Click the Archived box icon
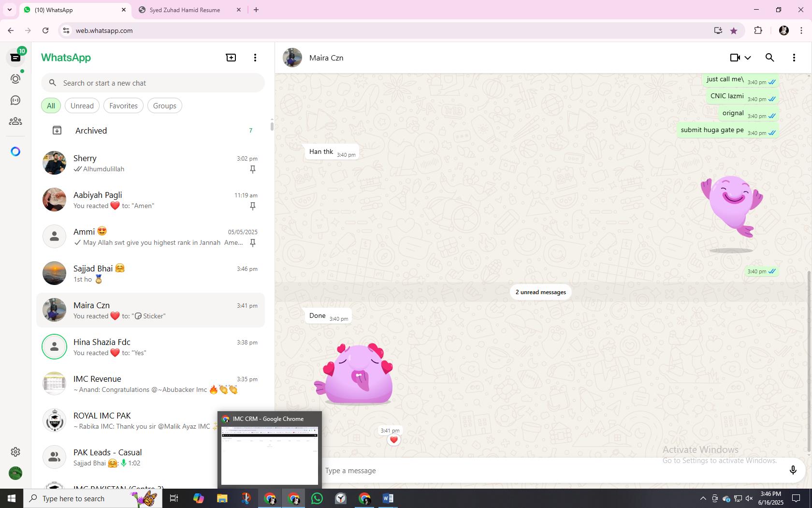Screen dimensions: 812x508 (57, 130)
